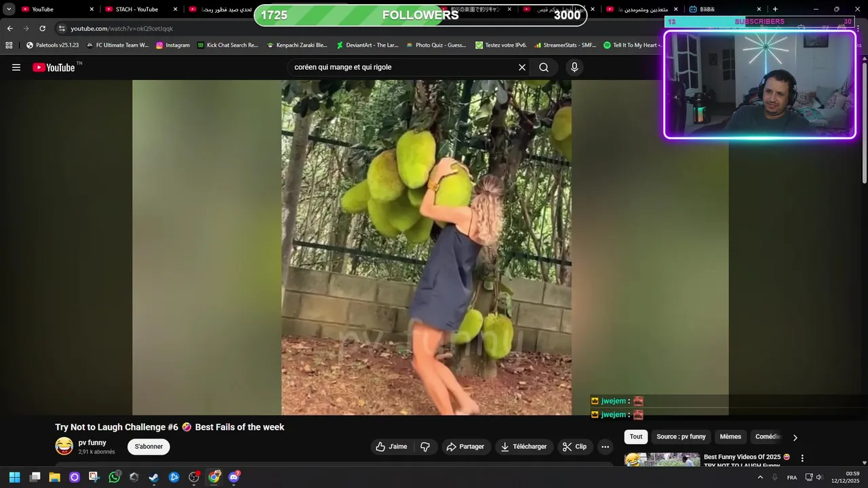Viewport: 868px width, 488px height.
Task: Open the DeviantArt bookmark
Action: coord(368,45)
